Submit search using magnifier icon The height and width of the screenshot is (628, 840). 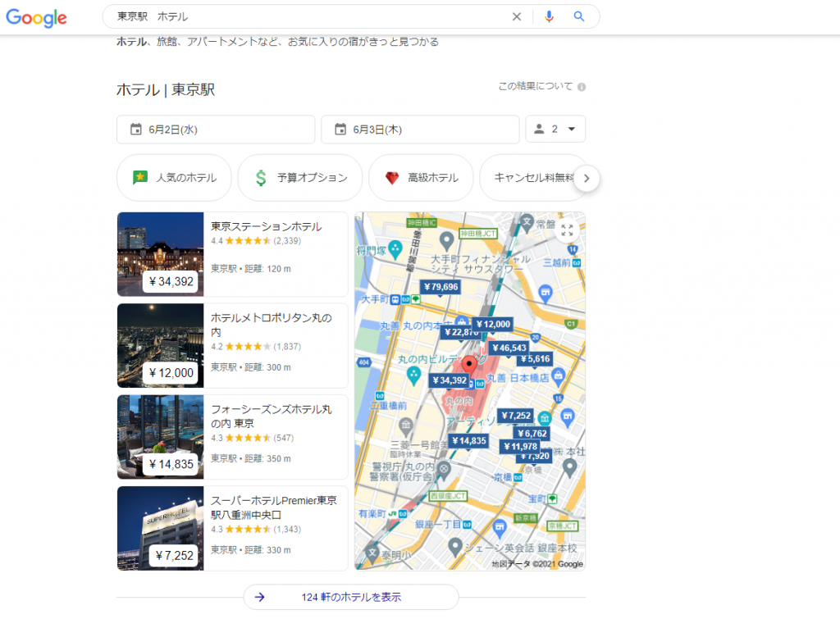pos(578,16)
